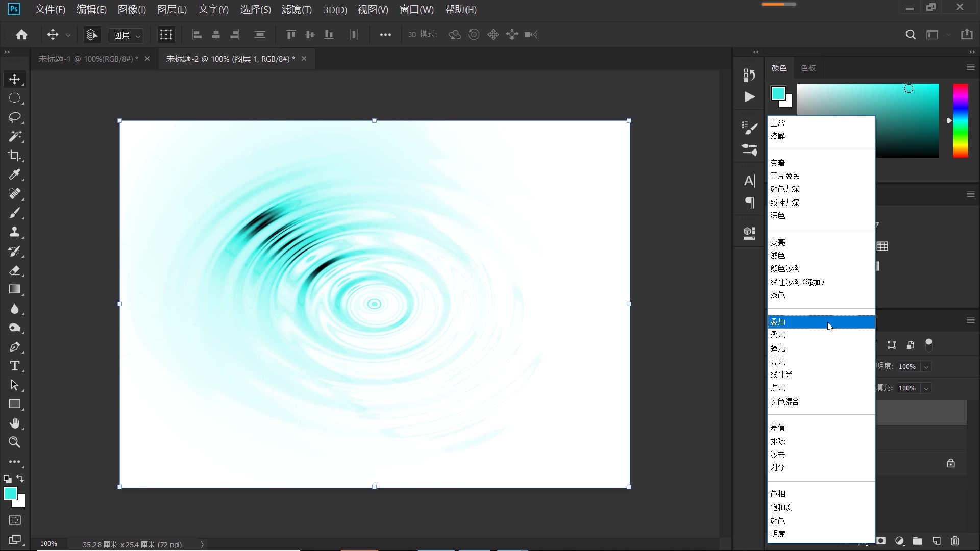Image resolution: width=980 pixels, height=551 pixels.
Task: Toggle show transform controls button
Action: (x=166, y=35)
